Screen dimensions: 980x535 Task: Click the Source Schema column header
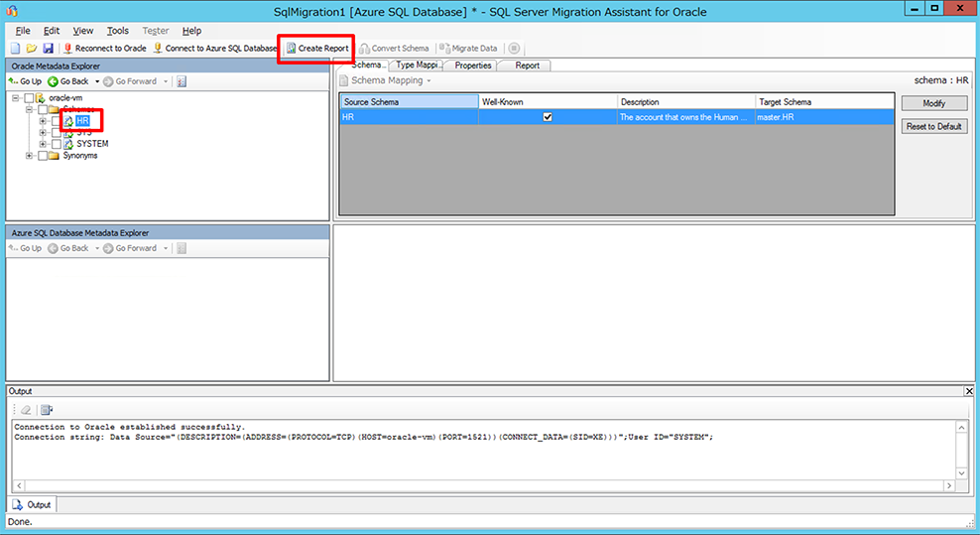(410, 102)
